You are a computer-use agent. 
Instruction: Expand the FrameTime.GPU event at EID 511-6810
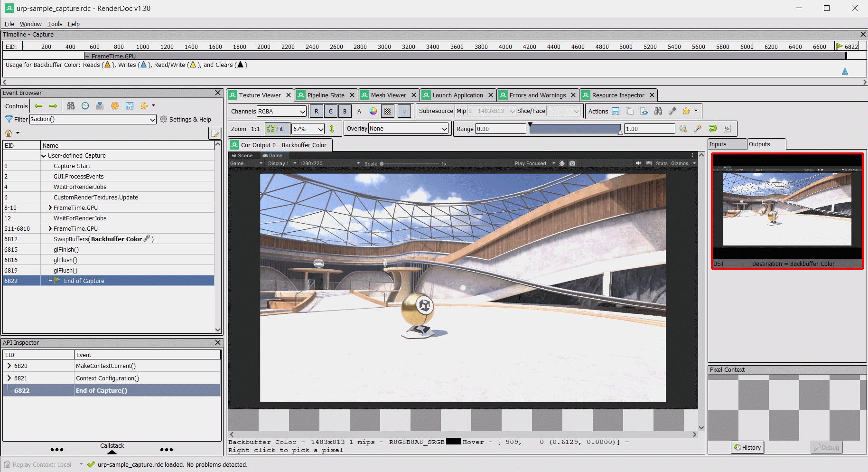pos(50,228)
